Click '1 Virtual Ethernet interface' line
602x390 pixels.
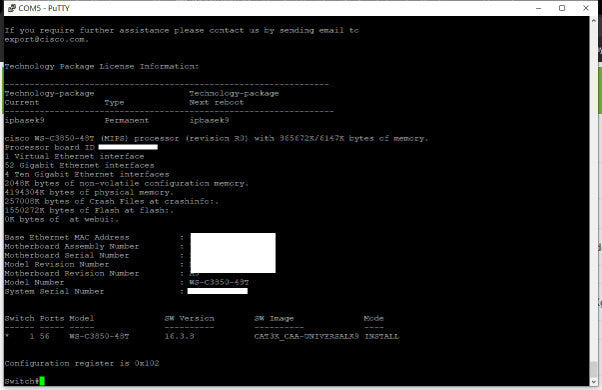74,157
